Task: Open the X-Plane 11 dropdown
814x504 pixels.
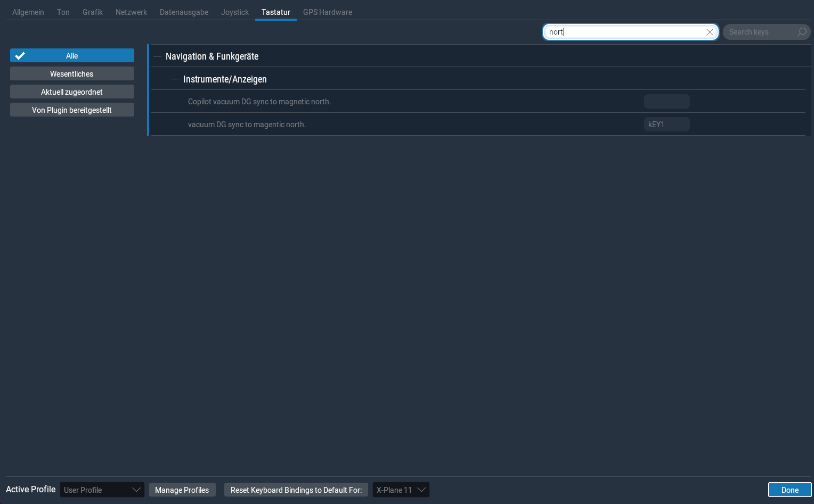Action: click(401, 490)
